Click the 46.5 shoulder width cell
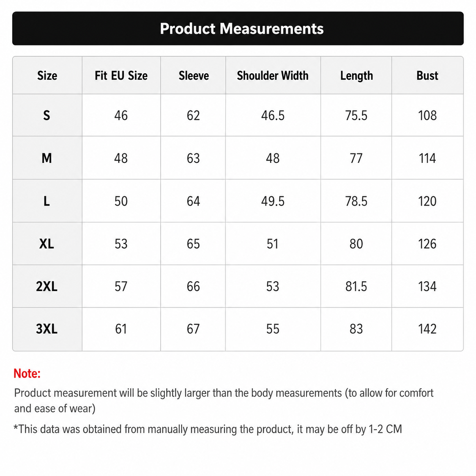 [273, 115]
